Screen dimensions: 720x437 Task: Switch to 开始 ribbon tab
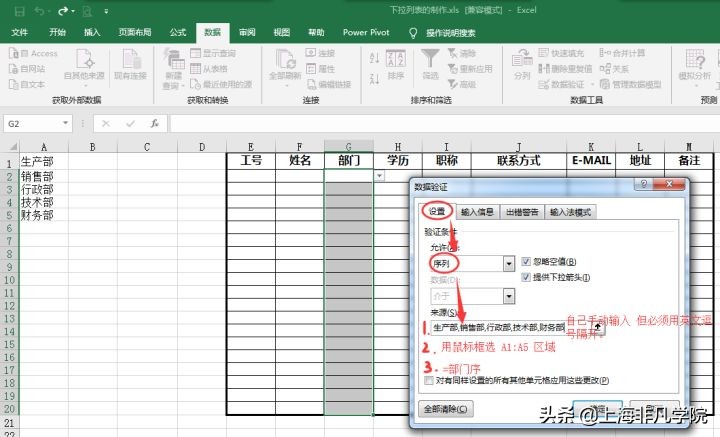click(57, 32)
